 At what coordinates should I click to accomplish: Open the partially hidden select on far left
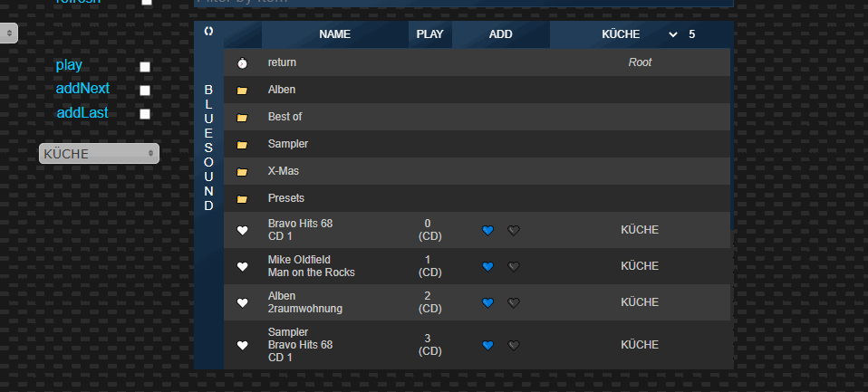8,33
